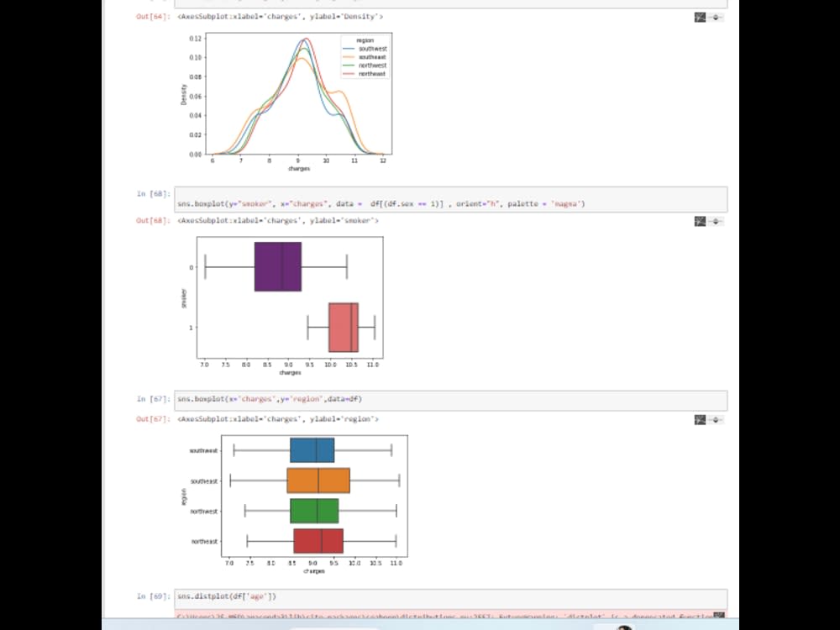Screen dimensions: 840x630
Task: Click the pink FutureWarning output under In [69]
Action: click(x=450, y=616)
